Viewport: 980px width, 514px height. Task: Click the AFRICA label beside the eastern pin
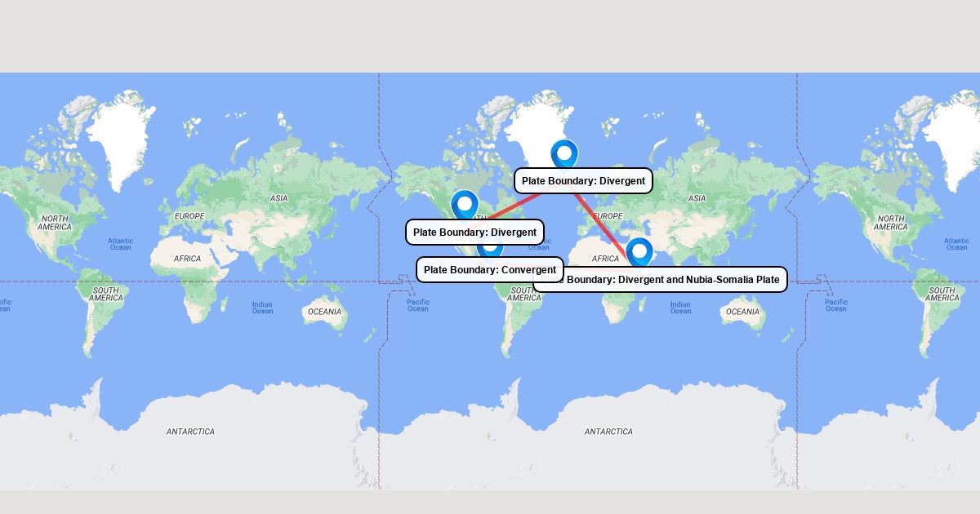[605, 259]
